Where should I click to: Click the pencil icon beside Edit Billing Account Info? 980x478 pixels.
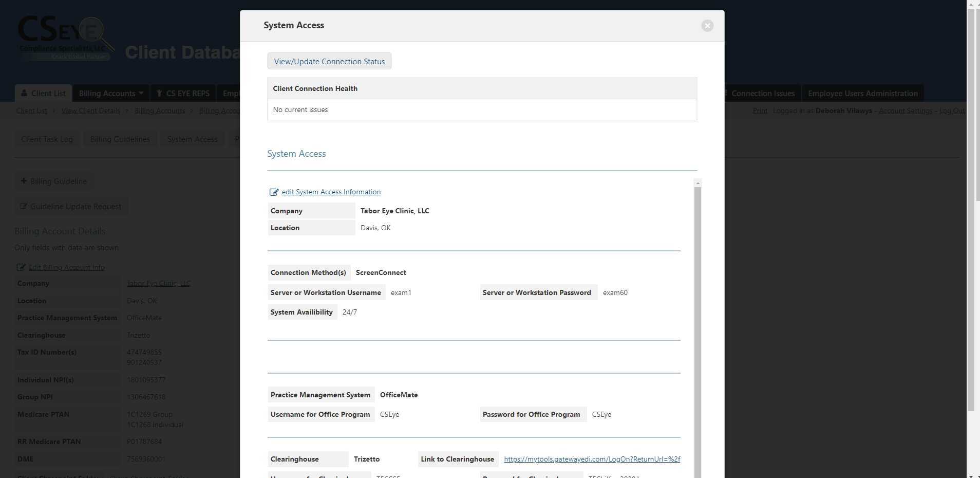21,267
